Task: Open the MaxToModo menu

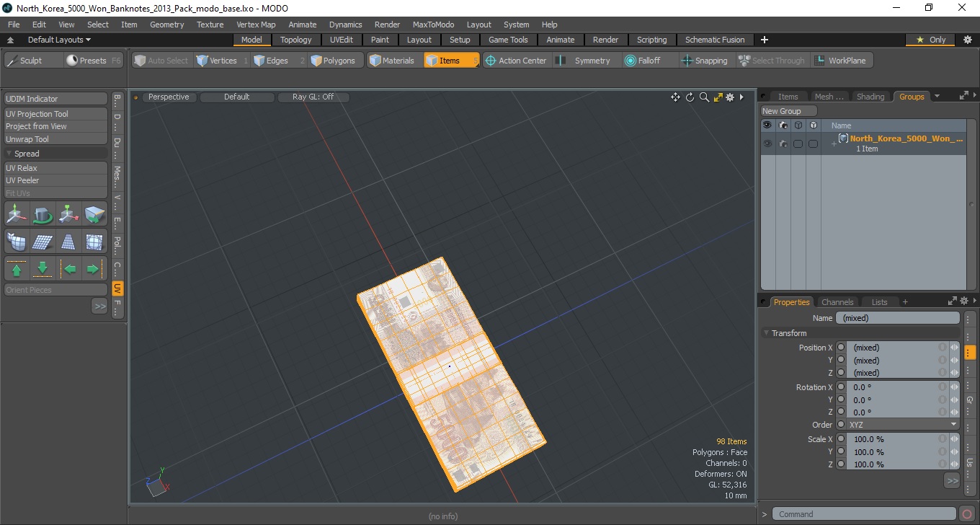Action: pos(433,25)
